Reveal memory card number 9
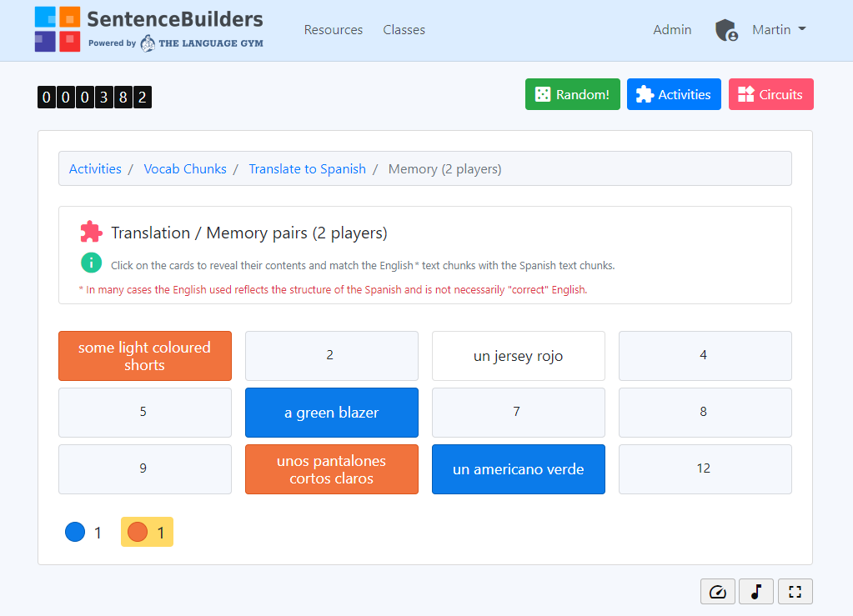This screenshot has width=853, height=616. [145, 469]
